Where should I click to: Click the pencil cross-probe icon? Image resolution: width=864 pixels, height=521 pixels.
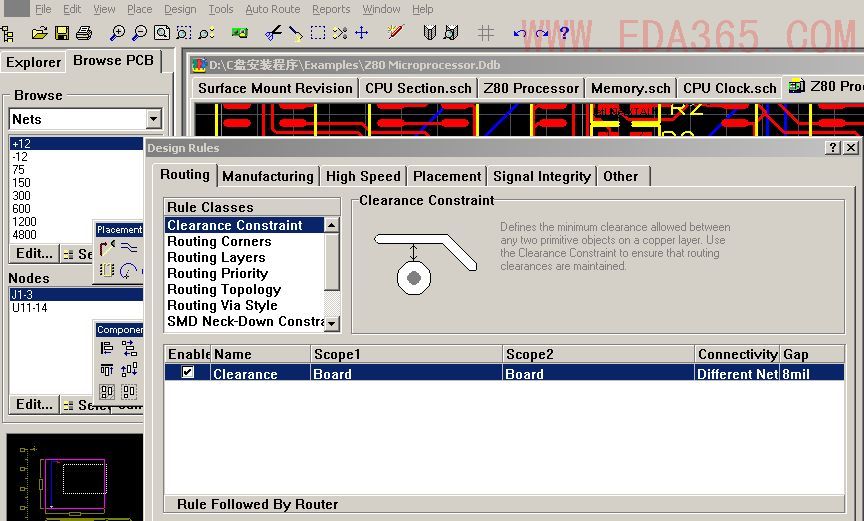click(x=395, y=32)
